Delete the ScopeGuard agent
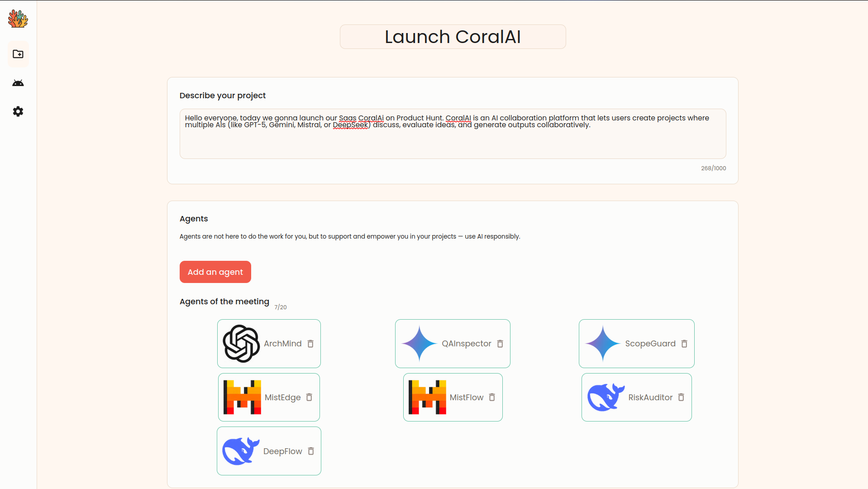The width and height of the screenshot is (868, 489). point(684,344)
